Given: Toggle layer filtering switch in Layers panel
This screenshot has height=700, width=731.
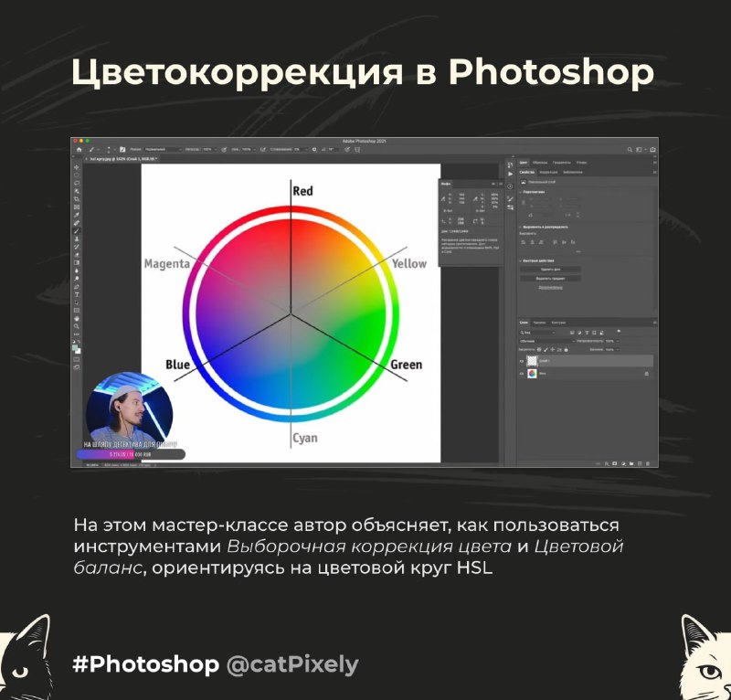Looking at the screenshot, I should [619, 332].
